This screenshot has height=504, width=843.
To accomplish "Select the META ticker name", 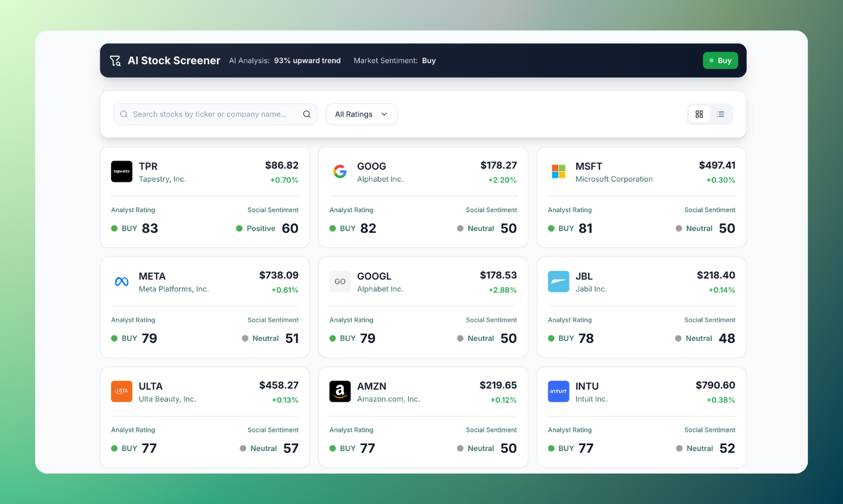I will click(152, 276).
